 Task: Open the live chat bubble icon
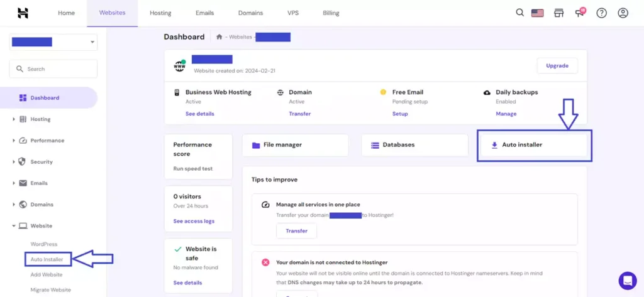click(628, 281)
